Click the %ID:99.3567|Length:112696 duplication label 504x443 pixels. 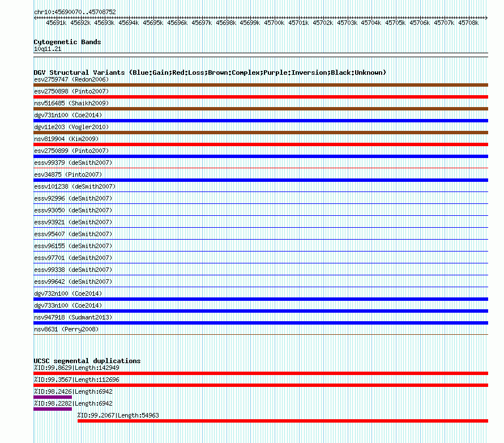pyautogui.click(x=76, y=380)
